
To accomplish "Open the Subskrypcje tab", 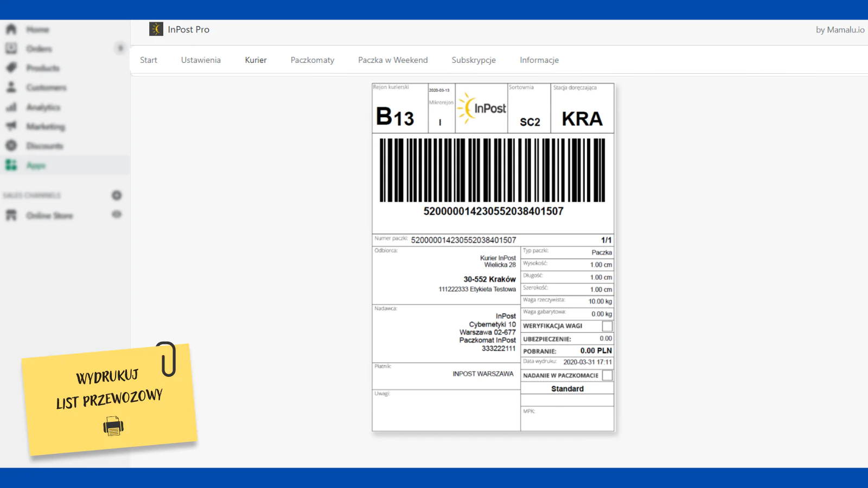I will [474, 60].
